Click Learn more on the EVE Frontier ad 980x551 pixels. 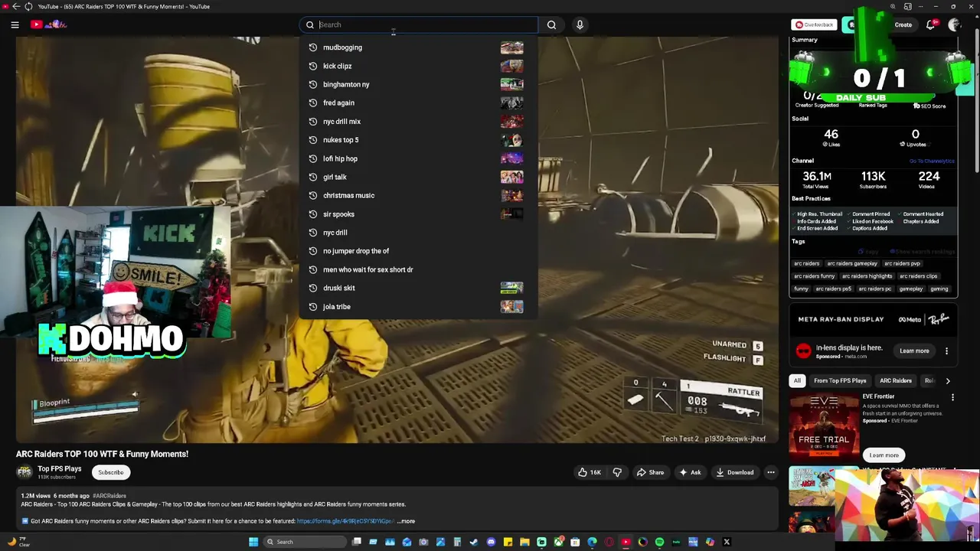(884, 455)
